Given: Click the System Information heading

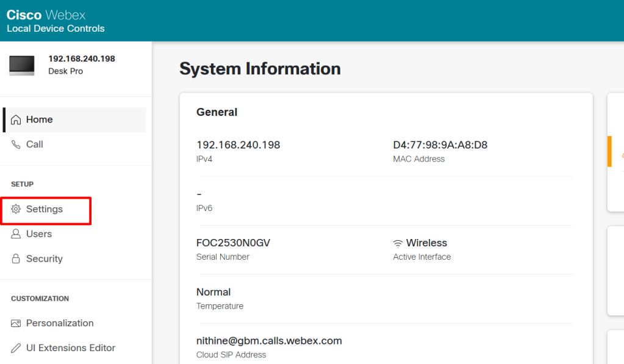Looking at the screenshot, I should pyautogui.click(x=260, y=69).
